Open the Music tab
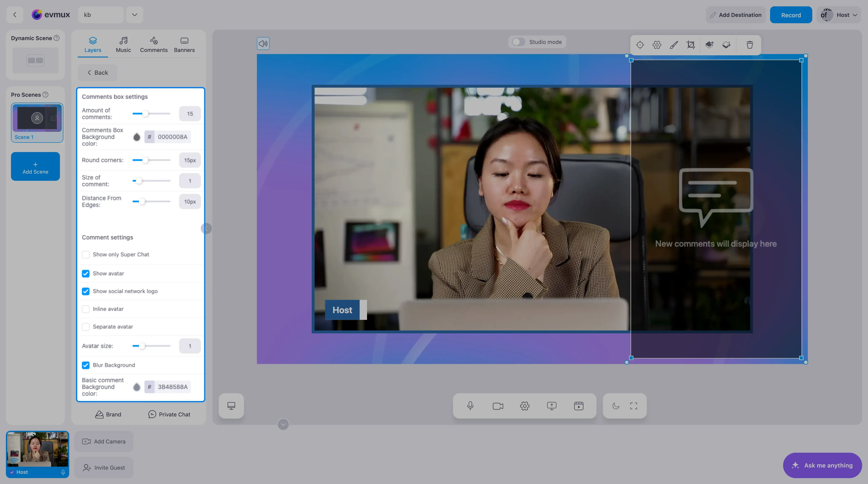 (x=123, y=45)
